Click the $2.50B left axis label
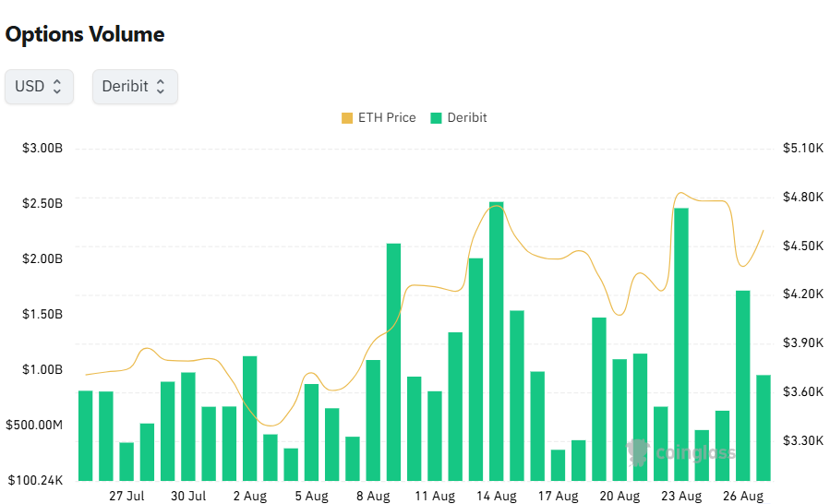 pyautogui.click(x=42, y=203)
